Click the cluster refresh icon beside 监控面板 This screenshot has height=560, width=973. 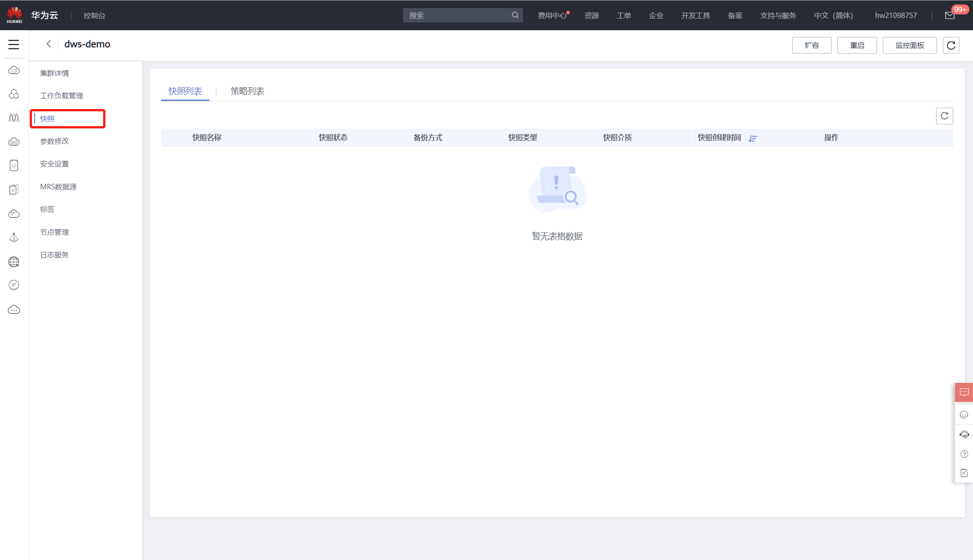click(x=951, y=46)
